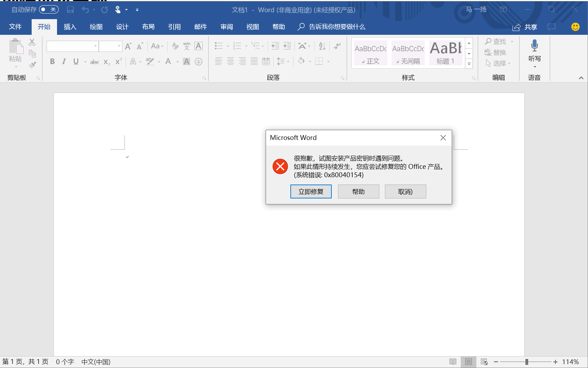Switch to the 视图 tab
Image resolution: width=588 pixels, height=368 pixels.
252,27
